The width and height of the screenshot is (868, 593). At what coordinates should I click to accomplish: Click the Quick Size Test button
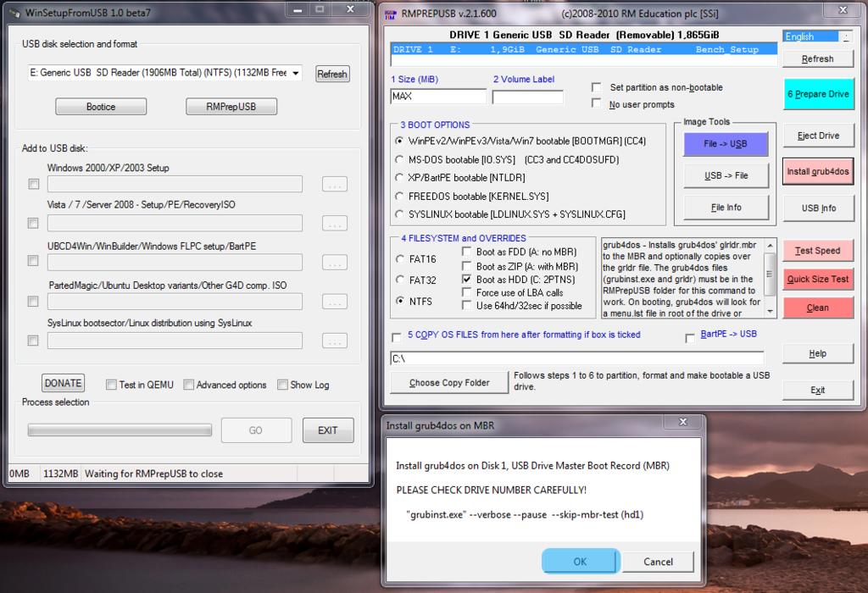pos(818,279)
